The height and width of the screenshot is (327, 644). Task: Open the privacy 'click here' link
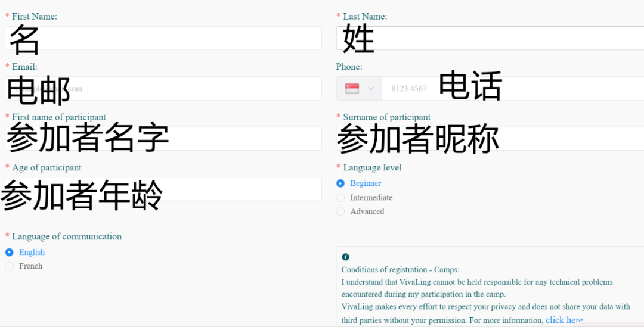(564, 320)
